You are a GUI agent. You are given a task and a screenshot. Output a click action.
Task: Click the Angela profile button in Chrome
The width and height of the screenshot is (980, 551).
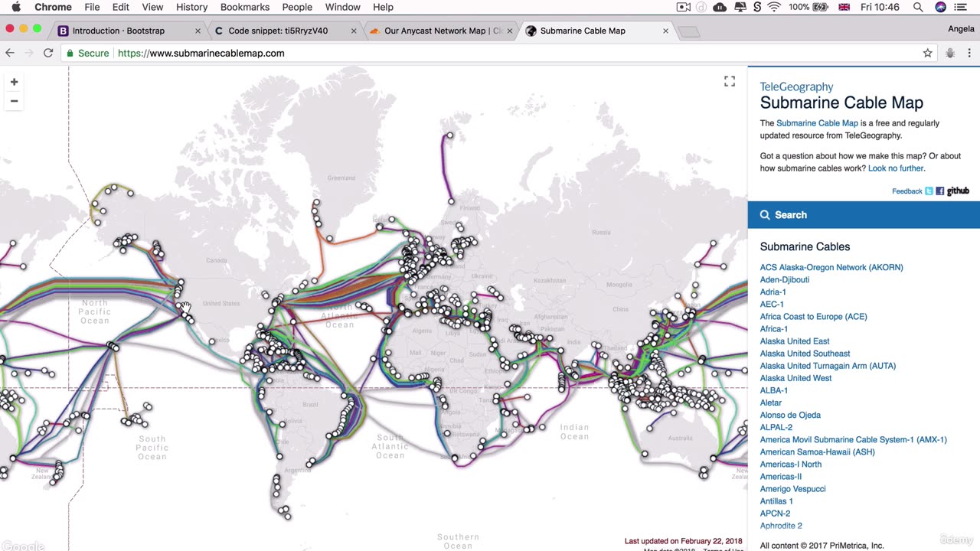(x=961, y=30)
